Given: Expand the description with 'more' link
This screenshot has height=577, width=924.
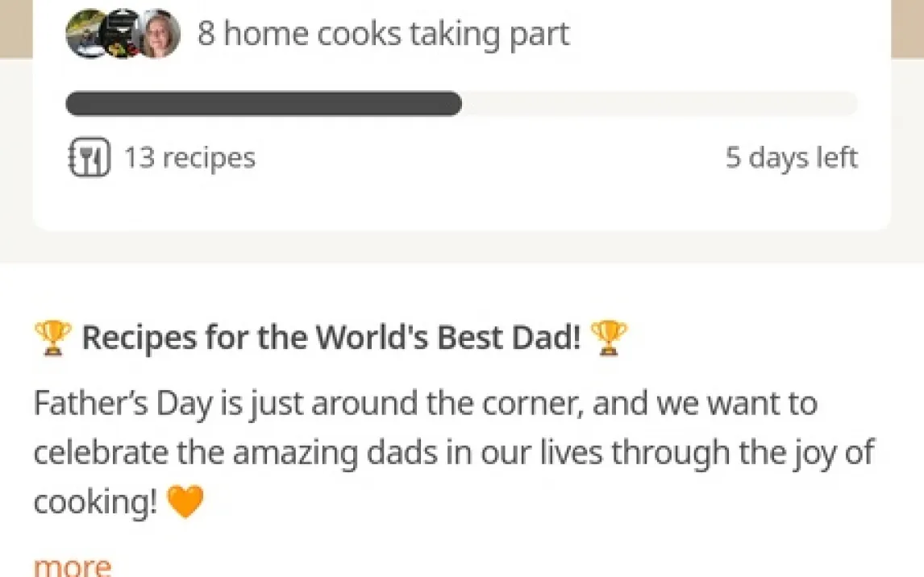Looking at the screenshot, I should coord(72,566).
